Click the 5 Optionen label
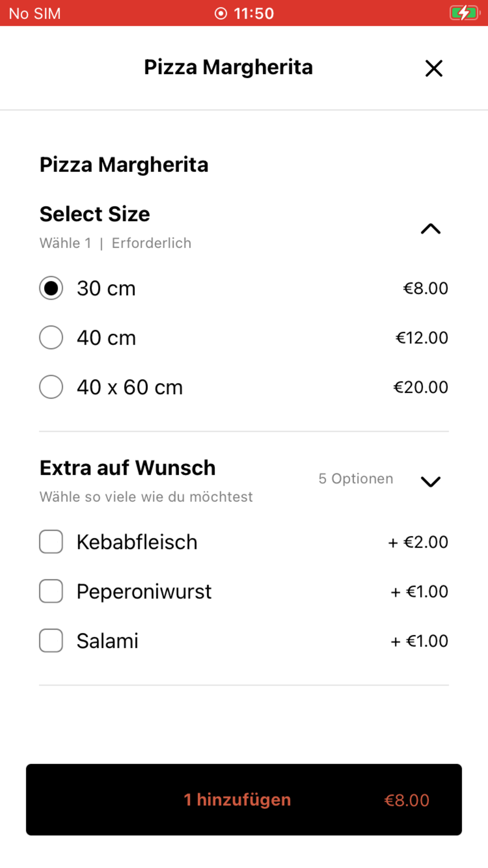 point(356,478)
